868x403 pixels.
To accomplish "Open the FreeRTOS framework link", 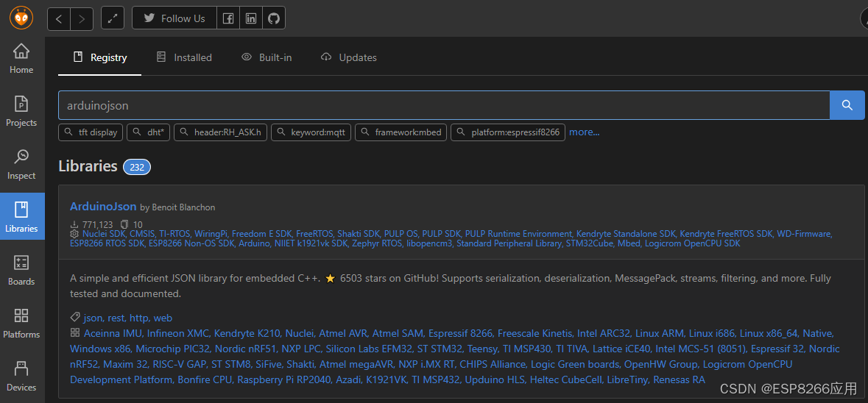I will 314,234.
